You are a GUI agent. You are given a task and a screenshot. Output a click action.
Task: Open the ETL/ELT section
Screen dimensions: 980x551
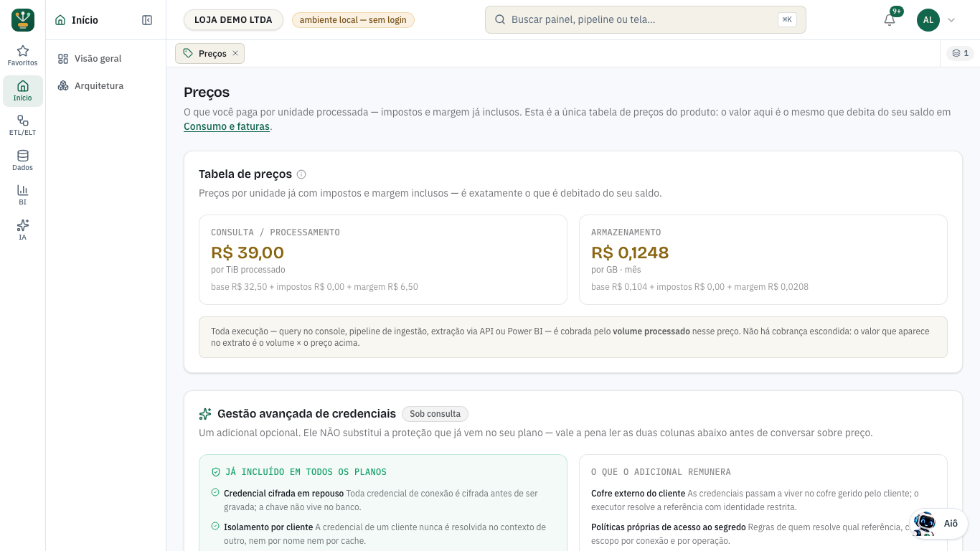23,126
